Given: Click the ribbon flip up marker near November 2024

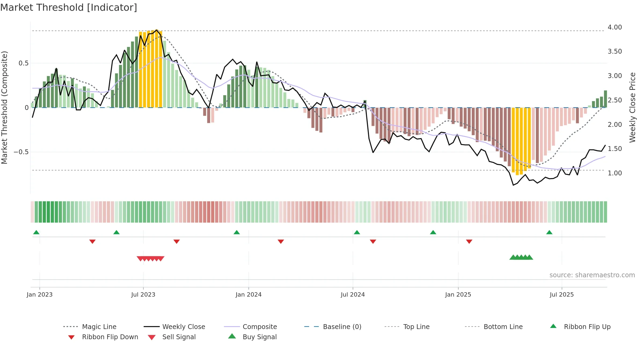Looking at the screenshot, I should coord(433,232).
